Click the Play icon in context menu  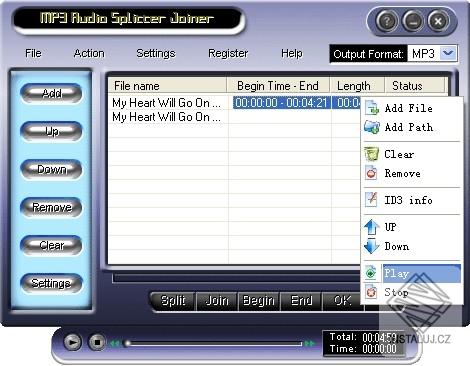coord(371,273)
